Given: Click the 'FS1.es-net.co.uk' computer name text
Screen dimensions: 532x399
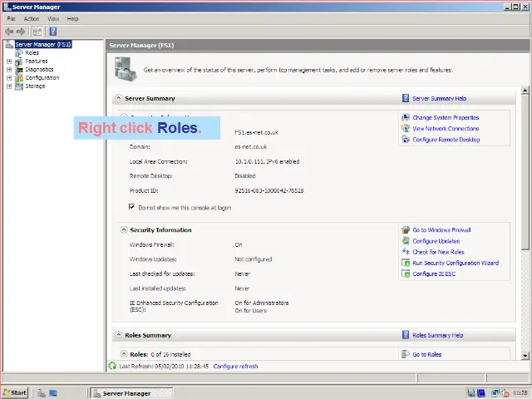Looking at the screenshot, I should (257, 132).
